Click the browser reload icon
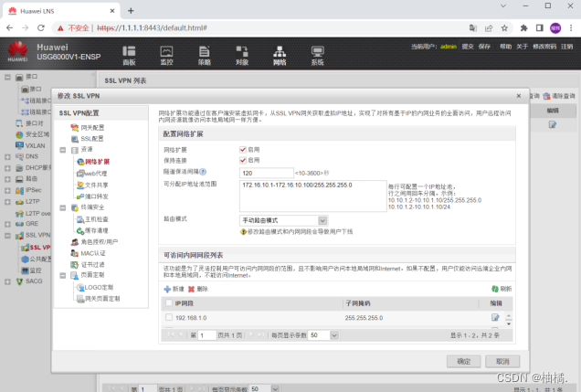This screenshot has height=392, width=581. 41,27
